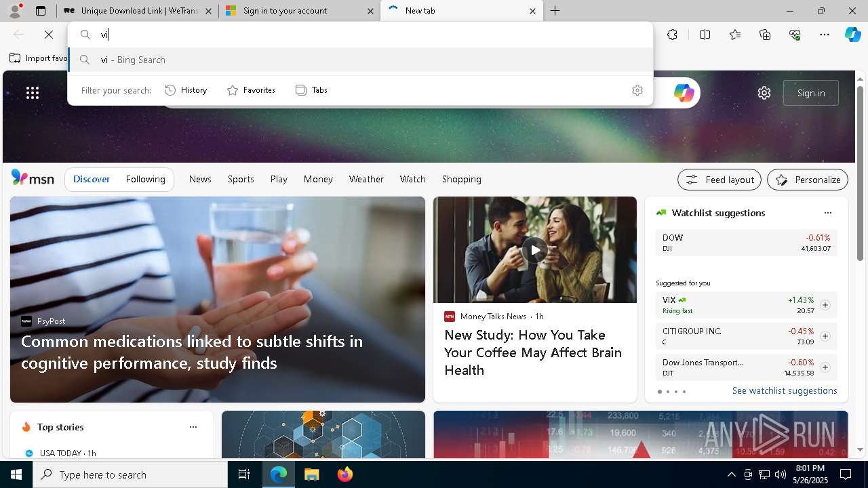Add a new browser tab
This screenshot has width=868, height=488.
pyautogui.click(x=555, y=11)
